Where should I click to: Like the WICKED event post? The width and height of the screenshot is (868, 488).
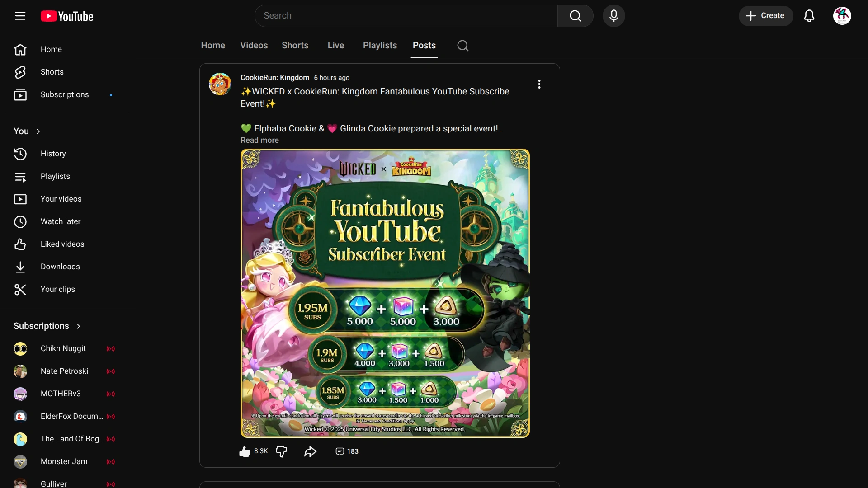pyautogui.click(x=245, y=451)
